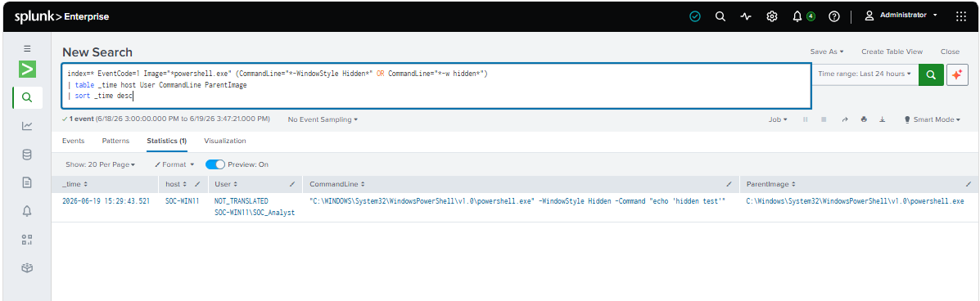This screenshot has width=980, height=301.
Task: Run search with green magnifier button
Action: (x=931, y=74)
